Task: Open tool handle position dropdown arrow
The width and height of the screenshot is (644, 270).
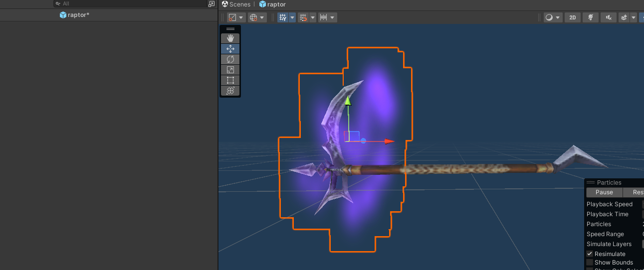Action: (242, 17)
